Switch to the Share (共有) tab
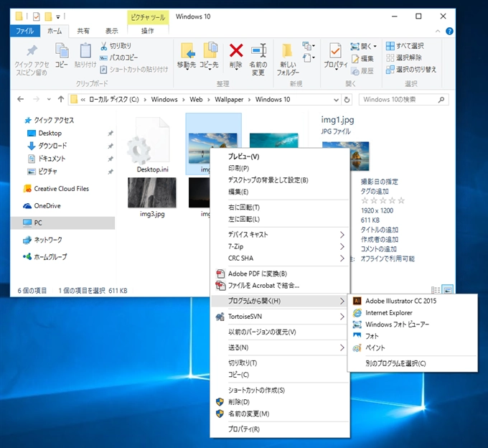This screenshot has width=488, height=448. coord(83,31)
